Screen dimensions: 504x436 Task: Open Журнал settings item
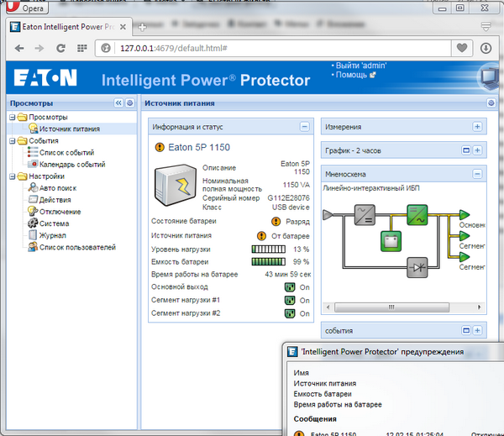pos(53,235)
